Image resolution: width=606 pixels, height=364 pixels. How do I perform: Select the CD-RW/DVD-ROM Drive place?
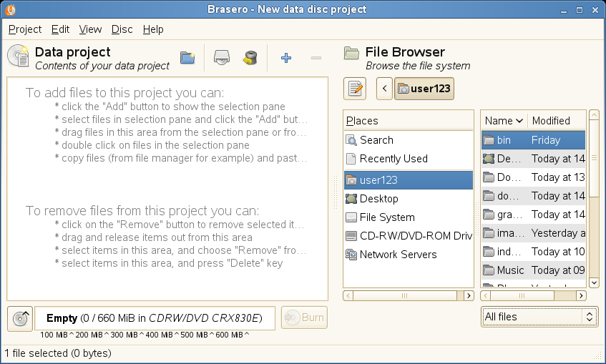pos(409,236)
